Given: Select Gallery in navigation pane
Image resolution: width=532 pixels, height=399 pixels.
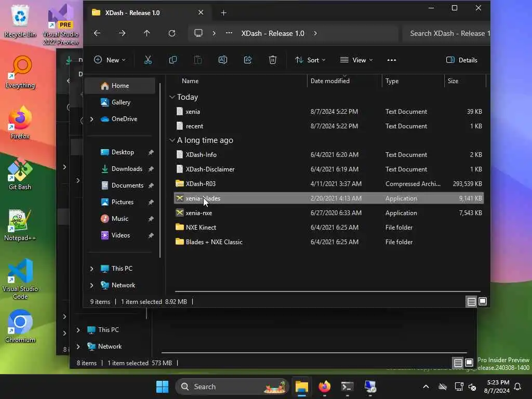Looking at the screenshot, I should point(119,102).
